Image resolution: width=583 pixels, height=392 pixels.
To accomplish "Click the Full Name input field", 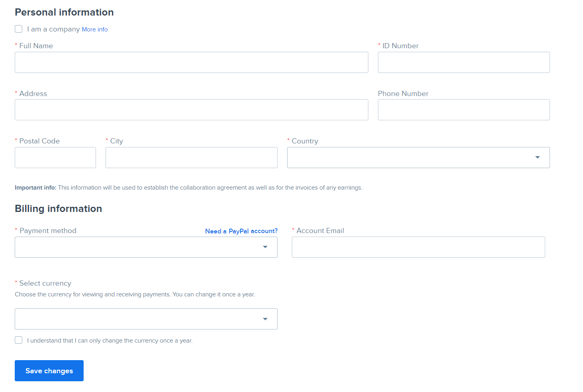I will point(192,62).
